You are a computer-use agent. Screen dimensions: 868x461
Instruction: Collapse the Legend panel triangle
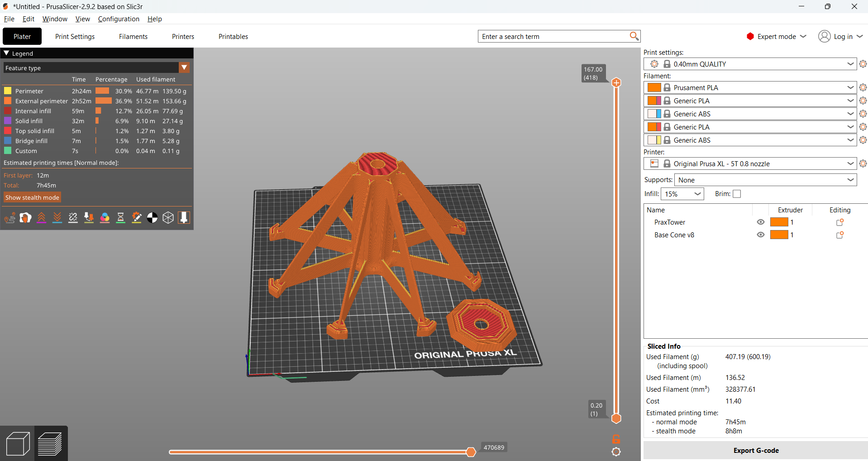[x=6, y=53]
